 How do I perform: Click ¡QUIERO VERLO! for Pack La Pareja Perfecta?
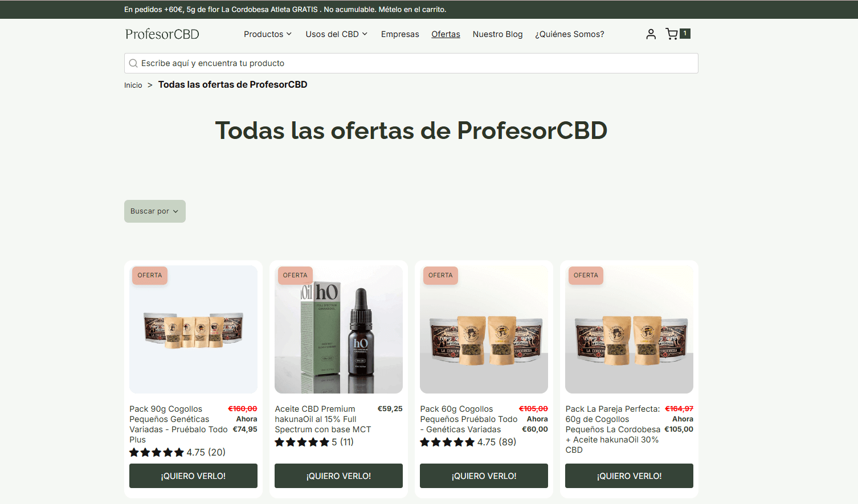point(629,476)
